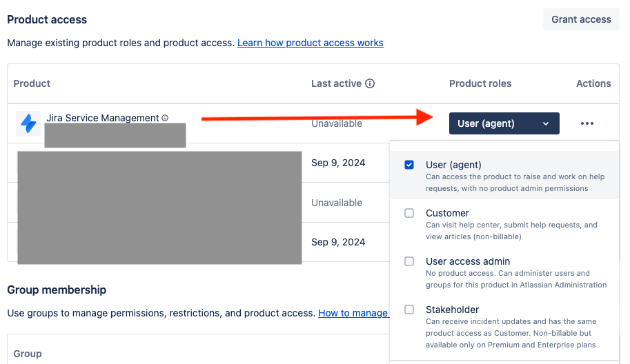Select the User (agent) option label

(x=453, y=165)
